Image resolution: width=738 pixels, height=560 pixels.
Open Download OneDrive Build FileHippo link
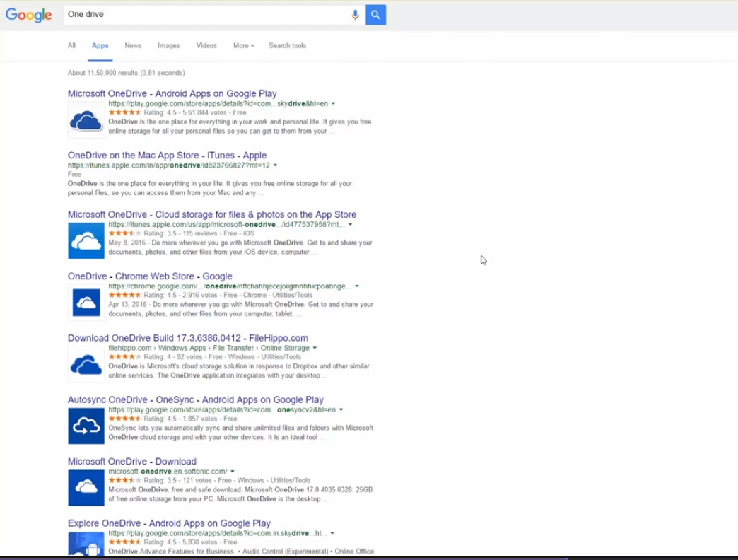tap(188, 338)
